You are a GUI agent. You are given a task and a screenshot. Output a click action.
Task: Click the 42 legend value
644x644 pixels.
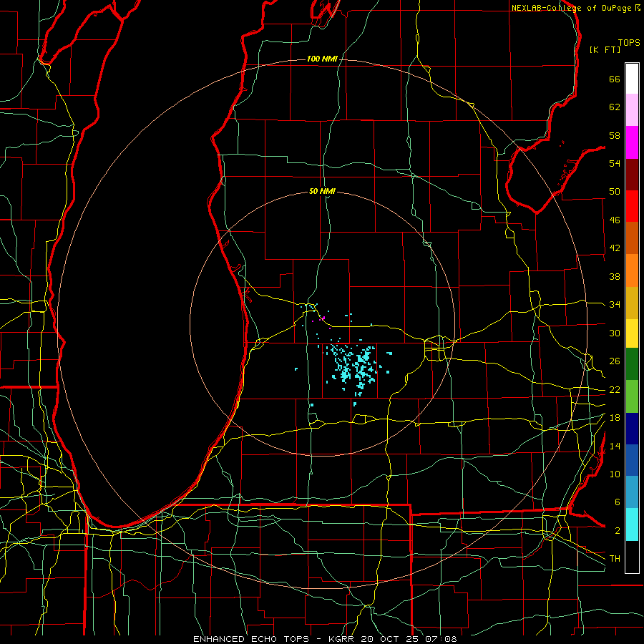click(x=615, y=248)
